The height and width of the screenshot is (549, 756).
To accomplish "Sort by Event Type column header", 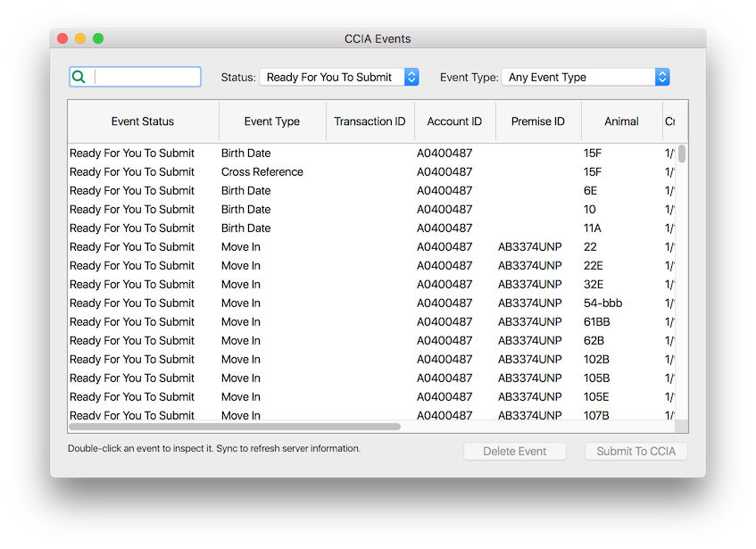I will point(272,121).
